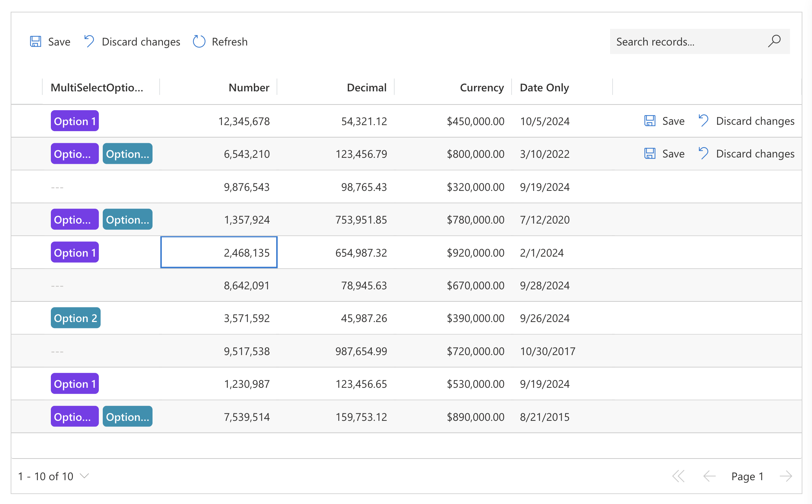Click Discard changes icon in 3/10/2022 row
Viewport: 812px width, 504px height.
click(703, 154)
